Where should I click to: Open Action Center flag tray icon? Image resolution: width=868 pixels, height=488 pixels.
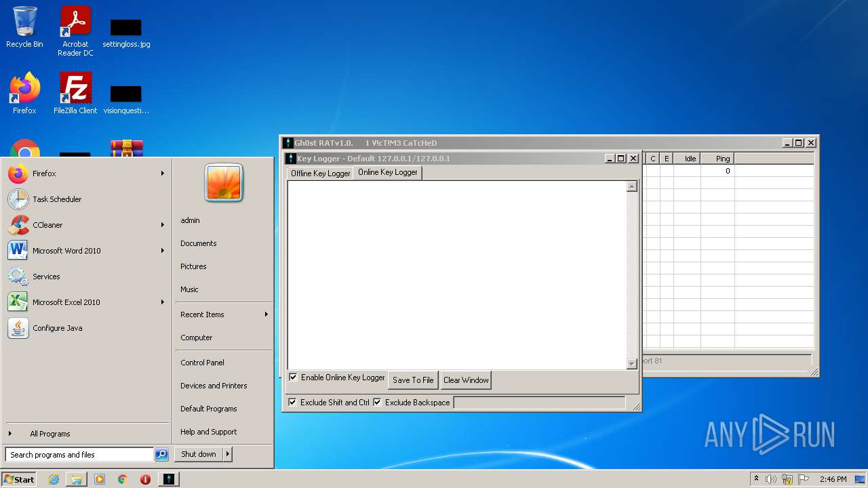804,479
